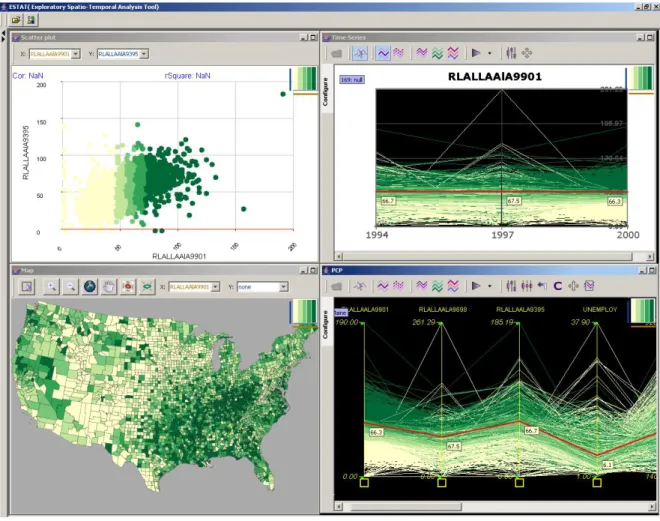Viewport: 660px width, 521px height.
Task: Click the vertical sliders icon in Time Series toolbar
Action: [511, 53]
